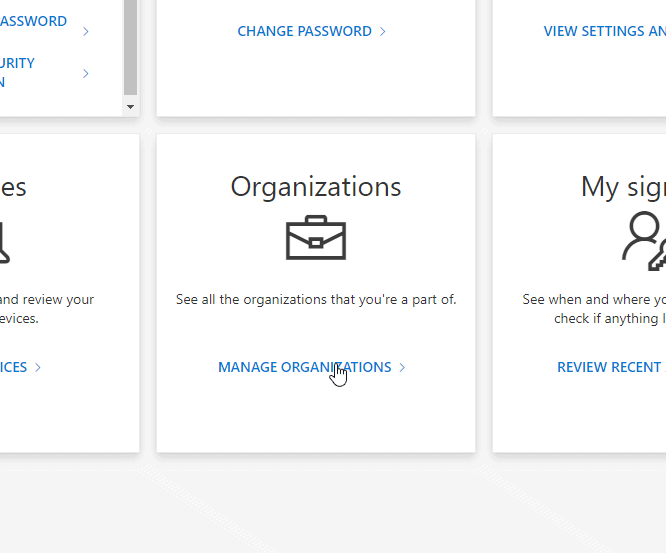The width and height of the screenshot is (666, 553).
Task: Click the Organizations card heading
Action: tap(315, 187)
